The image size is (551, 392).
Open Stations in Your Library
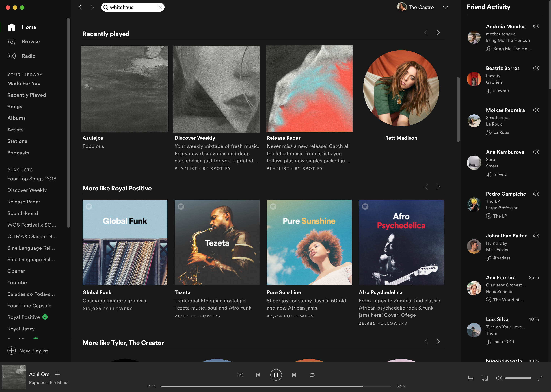17,141
